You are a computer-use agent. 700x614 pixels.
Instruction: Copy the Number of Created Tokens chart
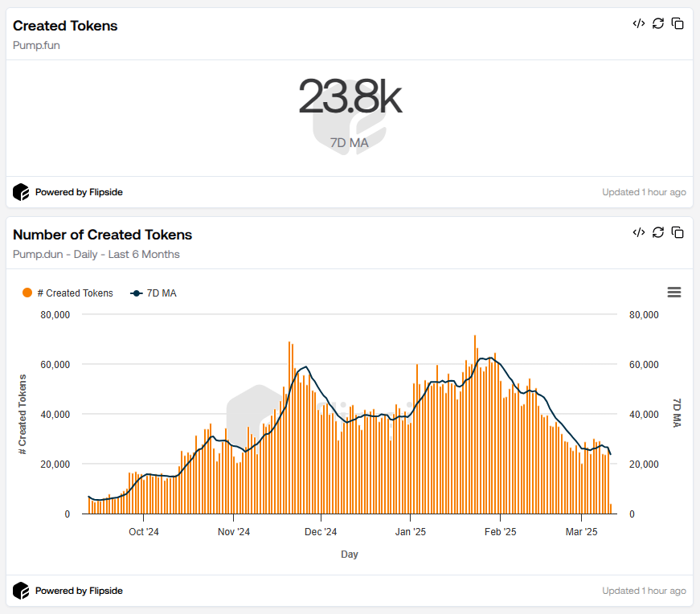[677, 232]
